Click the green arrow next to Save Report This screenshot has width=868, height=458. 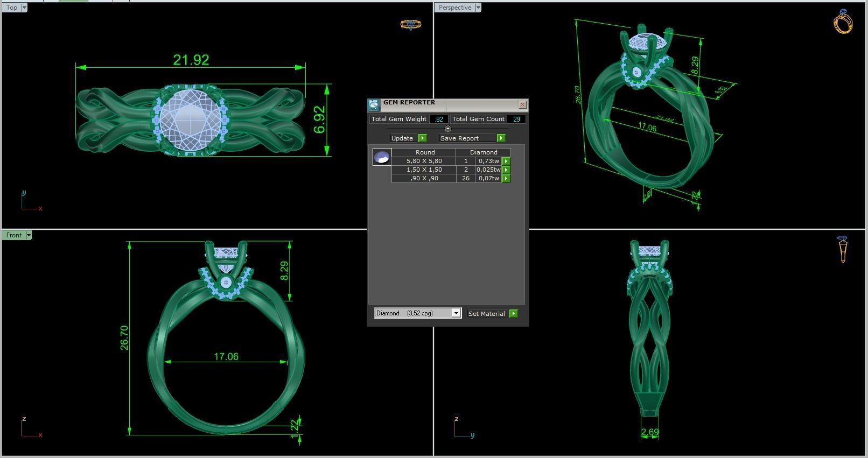[x=501, y=138]
